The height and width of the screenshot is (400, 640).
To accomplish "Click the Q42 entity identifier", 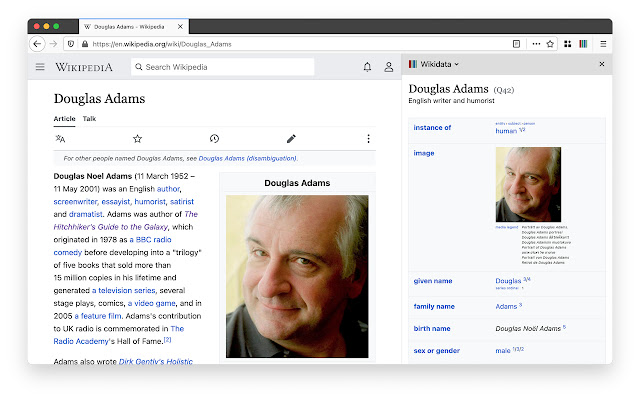I will 504,90.
